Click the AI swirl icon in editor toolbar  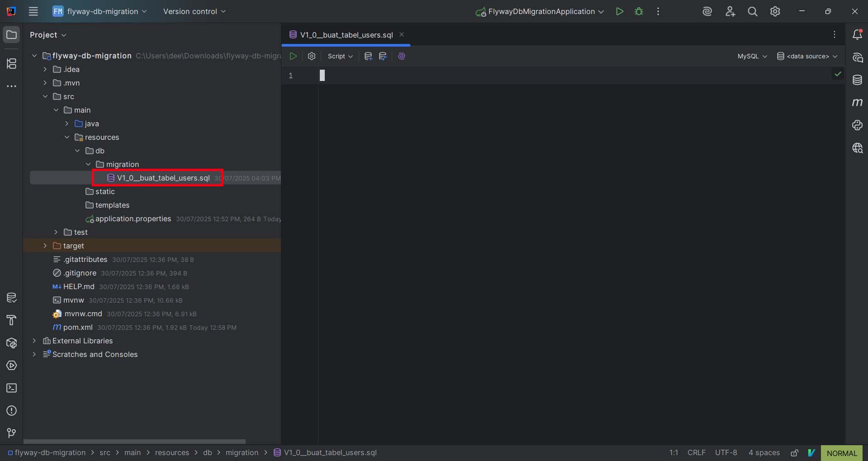[402, 56]
